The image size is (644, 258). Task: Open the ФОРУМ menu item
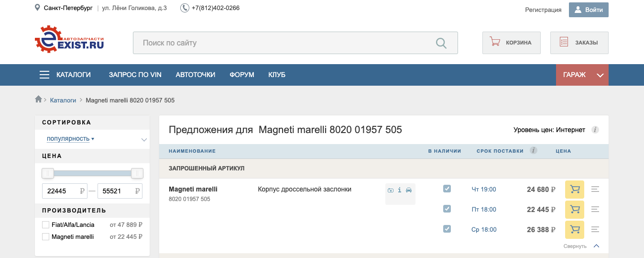click(x=242, y=75)
